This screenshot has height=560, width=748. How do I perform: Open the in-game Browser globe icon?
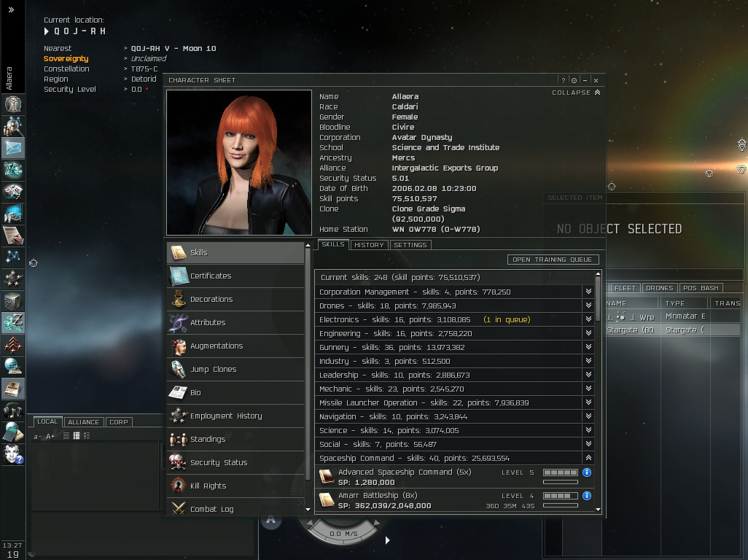click(13, 367)
